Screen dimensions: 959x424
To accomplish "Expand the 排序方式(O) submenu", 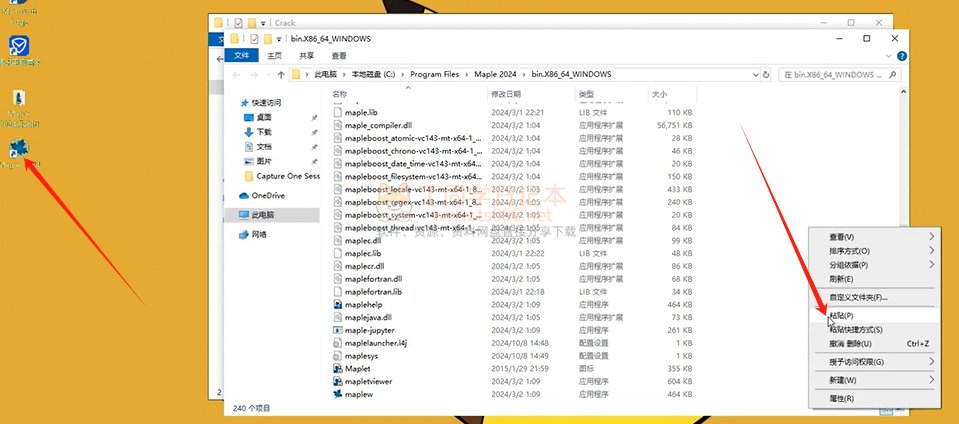I will pos(931,251).
